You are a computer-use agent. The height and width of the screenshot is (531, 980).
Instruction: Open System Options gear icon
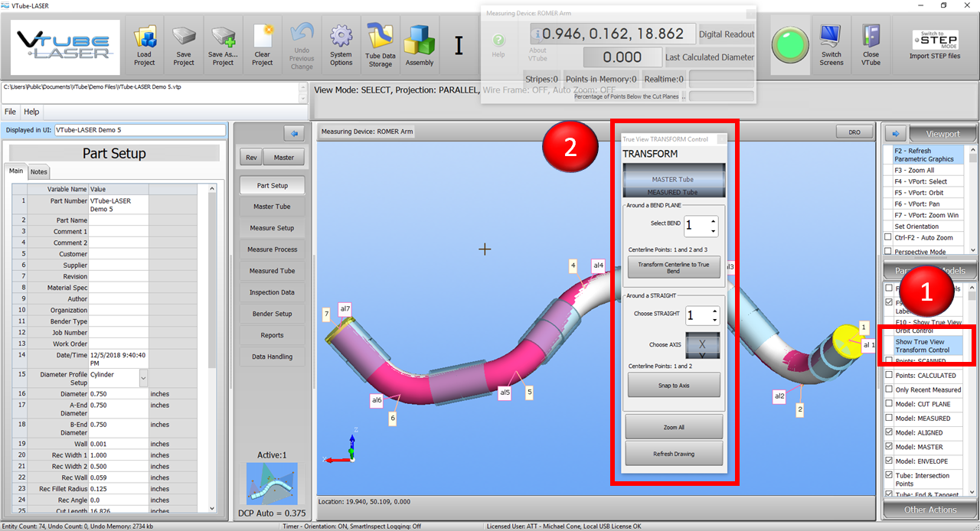tap(341, 37)
